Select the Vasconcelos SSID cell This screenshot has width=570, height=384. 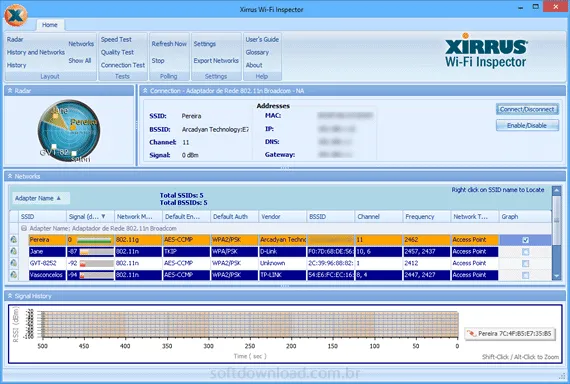coord(47,275)
